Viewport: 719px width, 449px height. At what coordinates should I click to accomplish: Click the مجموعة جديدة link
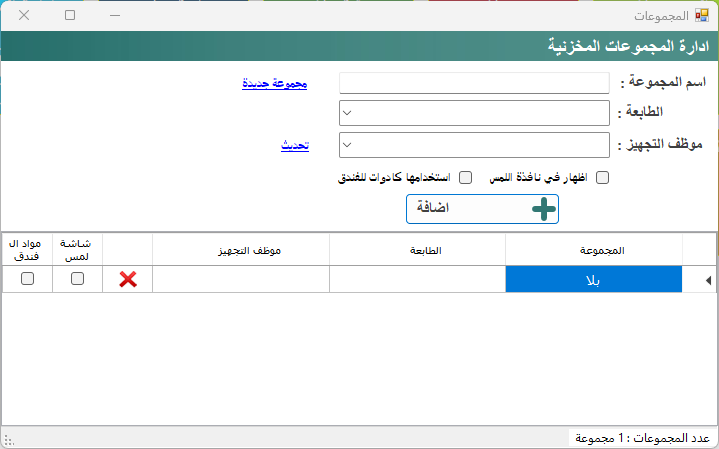click(x=275, y=83)
